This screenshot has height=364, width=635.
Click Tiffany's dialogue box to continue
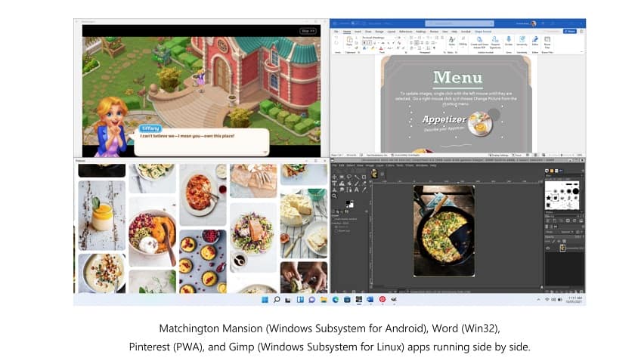[202, 141]
